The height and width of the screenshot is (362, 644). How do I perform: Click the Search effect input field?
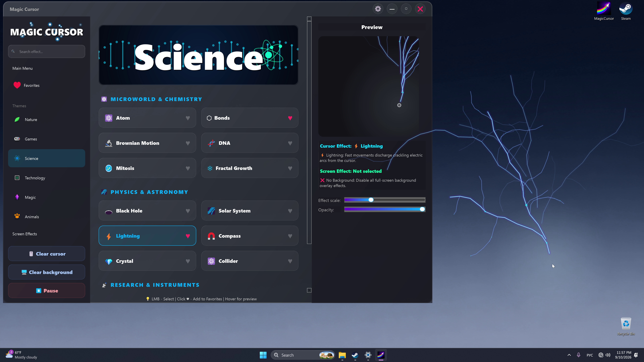[x=46, y=51]
